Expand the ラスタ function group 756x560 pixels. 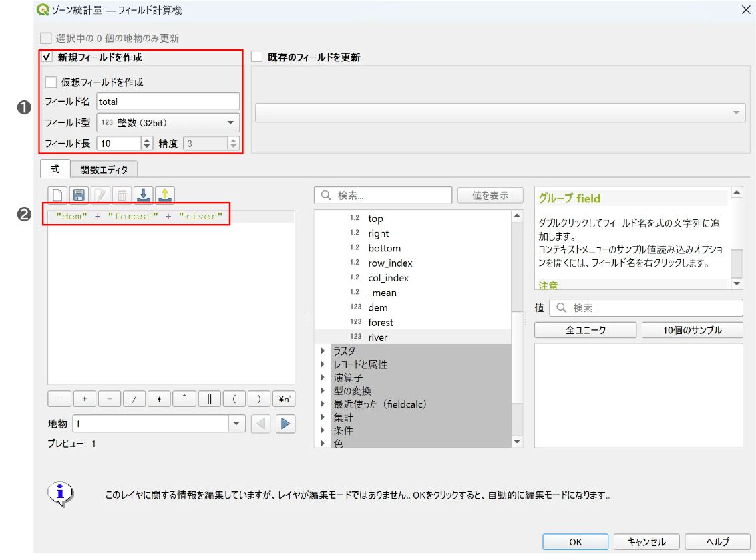tap(323, 351)
